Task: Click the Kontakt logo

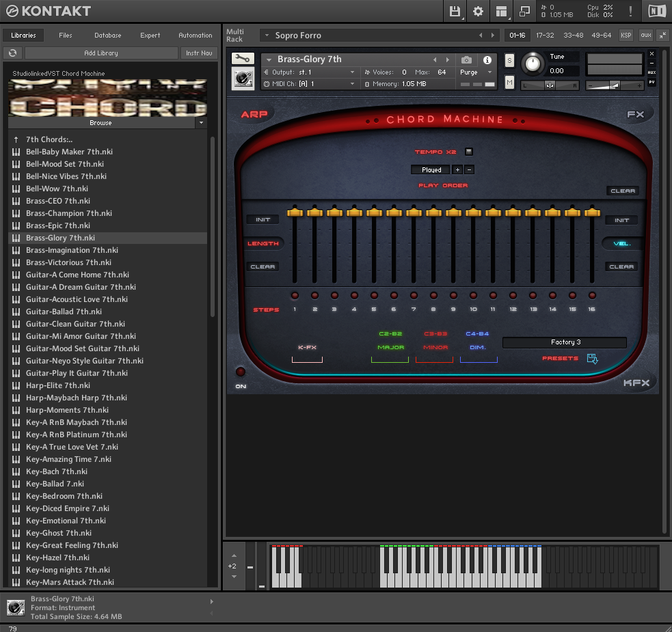Action: pyautogui.click(x=49, y=11)
